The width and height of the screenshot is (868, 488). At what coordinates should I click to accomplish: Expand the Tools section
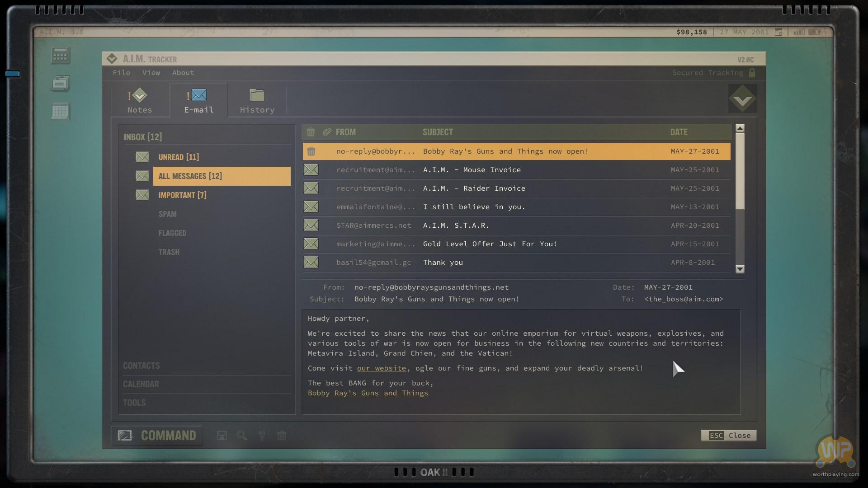click(134, 403)
